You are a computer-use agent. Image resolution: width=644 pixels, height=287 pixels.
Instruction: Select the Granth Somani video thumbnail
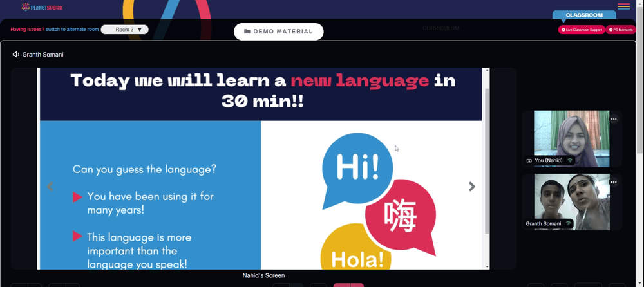572,202
